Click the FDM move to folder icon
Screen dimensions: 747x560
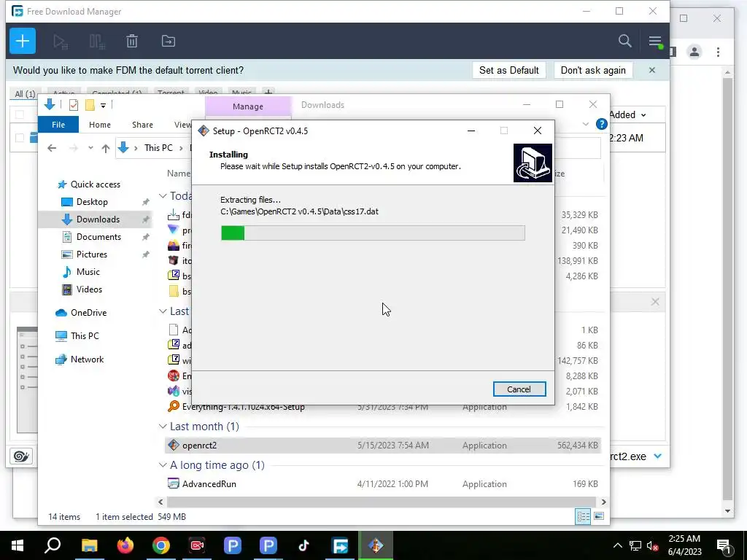coord(169,42)
